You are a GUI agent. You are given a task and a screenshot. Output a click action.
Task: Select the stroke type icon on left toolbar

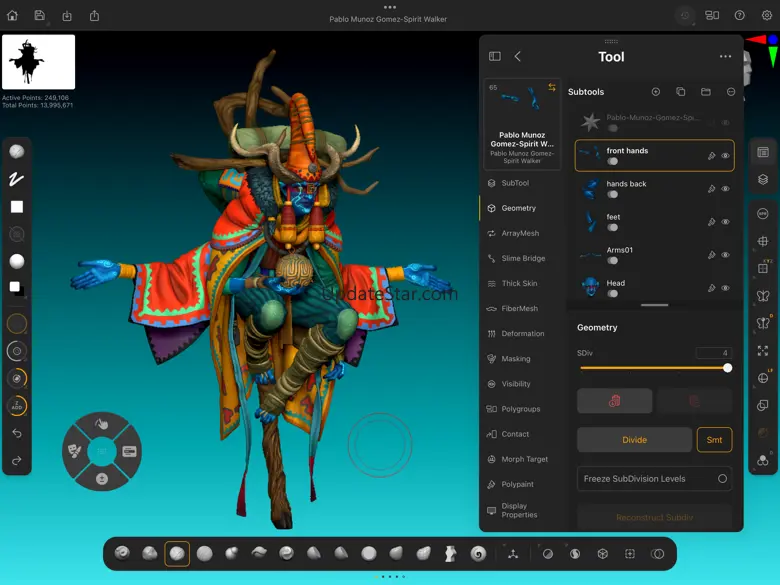(17, 179)
